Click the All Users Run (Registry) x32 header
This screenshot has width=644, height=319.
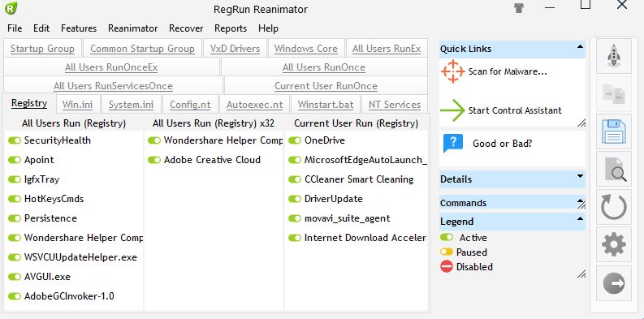[x=214, y=123]
